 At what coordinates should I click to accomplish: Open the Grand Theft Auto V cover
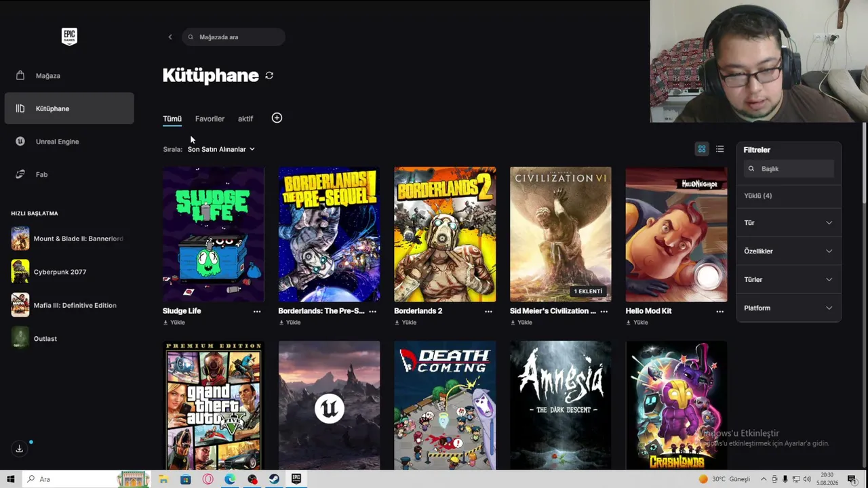[214, 405]
